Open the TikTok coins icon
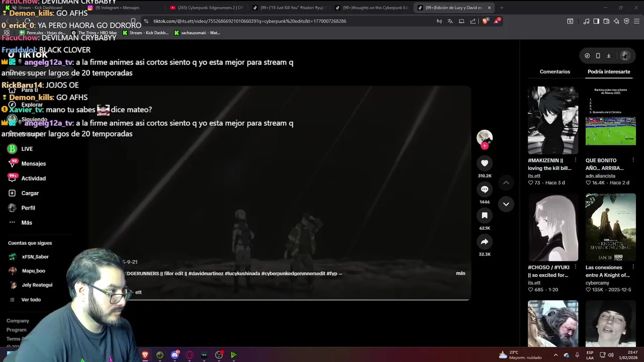This screenshot has width=644, height=362. pos(587,56)
